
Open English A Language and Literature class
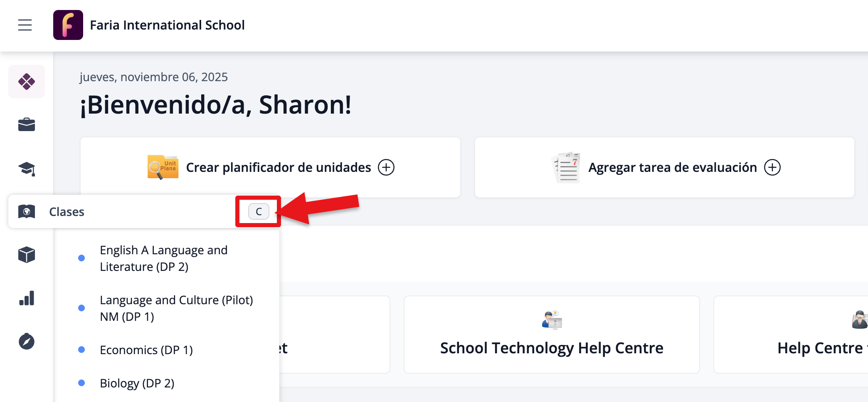164,258
